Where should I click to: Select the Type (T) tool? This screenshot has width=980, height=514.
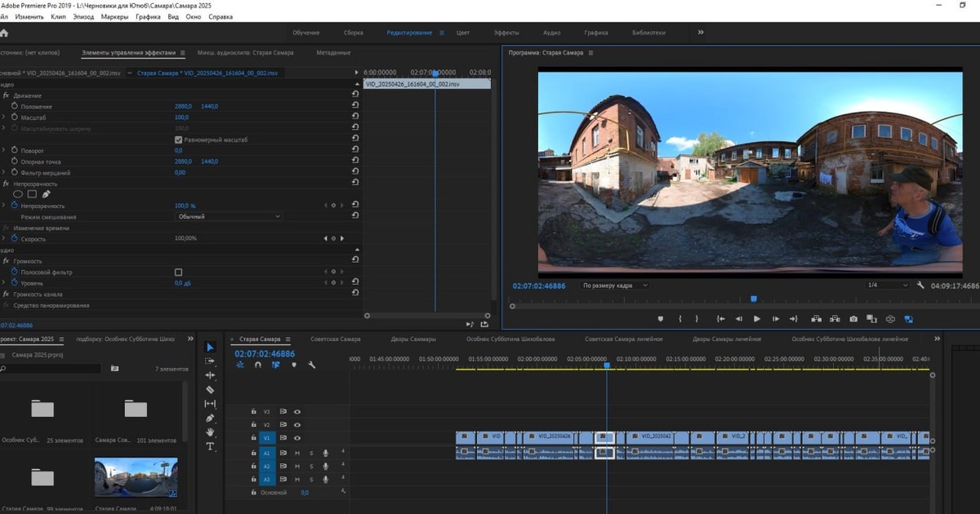pos(210,446)
